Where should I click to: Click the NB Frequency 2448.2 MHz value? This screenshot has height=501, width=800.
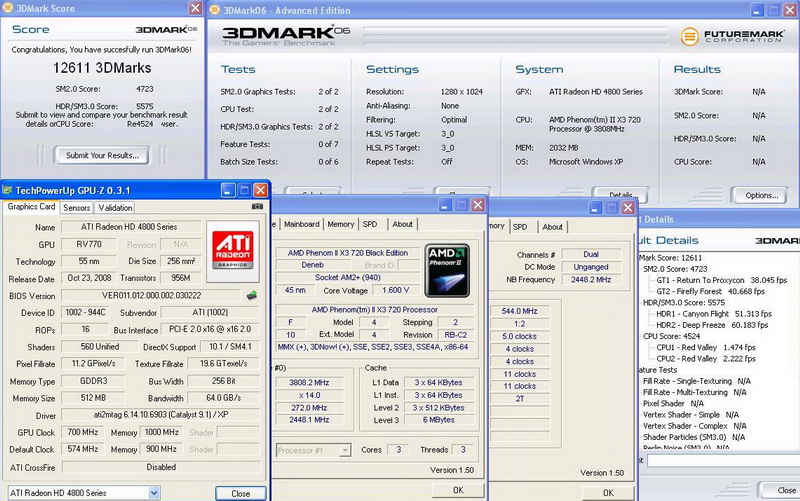(591, 280)
